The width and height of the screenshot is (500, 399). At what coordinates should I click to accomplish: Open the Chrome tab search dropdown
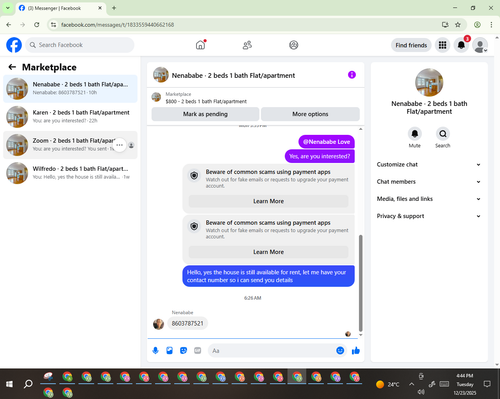tap(8, 8)
